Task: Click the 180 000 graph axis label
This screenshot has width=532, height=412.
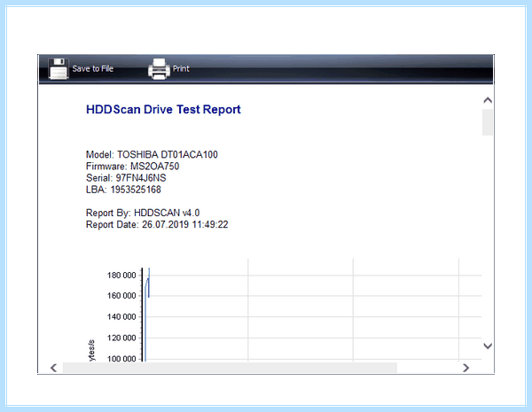Action: pos(121,275)
